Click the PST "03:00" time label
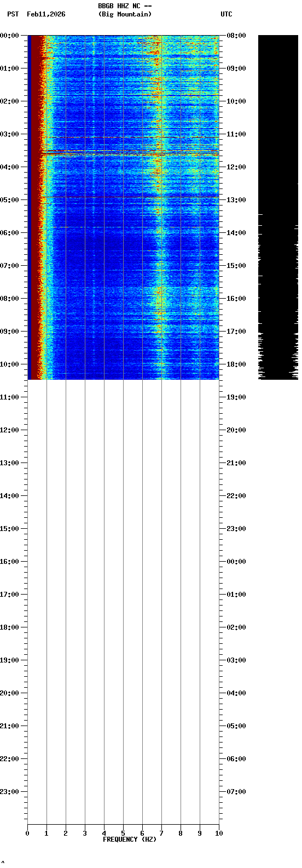 pos(9,134)
